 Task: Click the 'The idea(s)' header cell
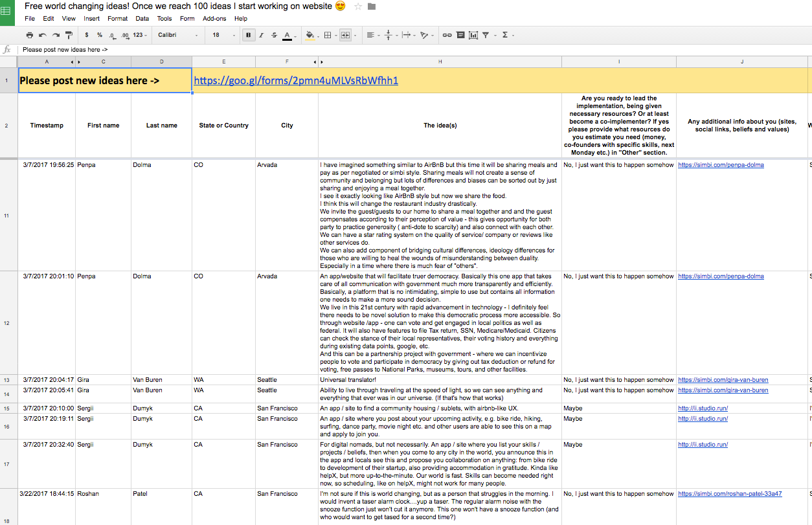pyautogui.click(x=440, y=126)
